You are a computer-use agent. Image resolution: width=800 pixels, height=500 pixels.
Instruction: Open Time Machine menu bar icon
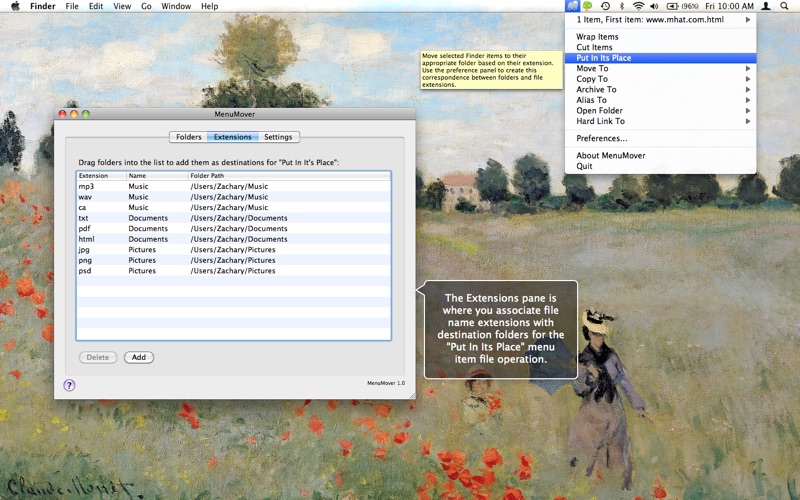pyautogui.click(x=605, y=6)
